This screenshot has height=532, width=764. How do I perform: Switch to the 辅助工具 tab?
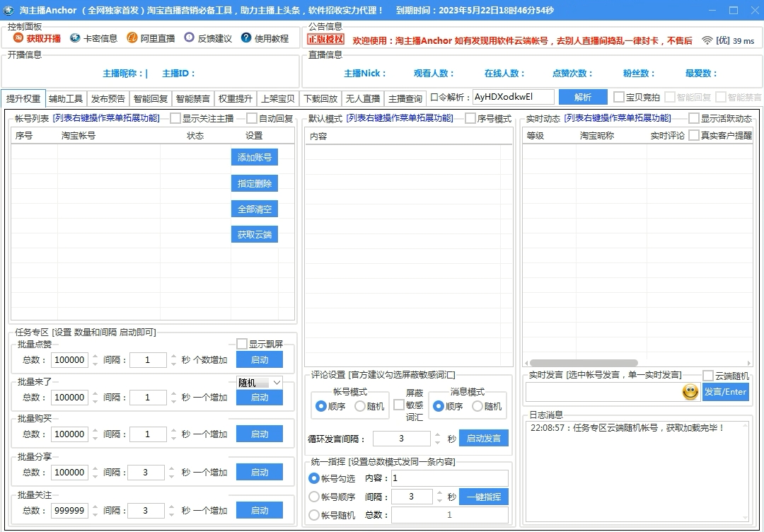click(x=66, y=98)
